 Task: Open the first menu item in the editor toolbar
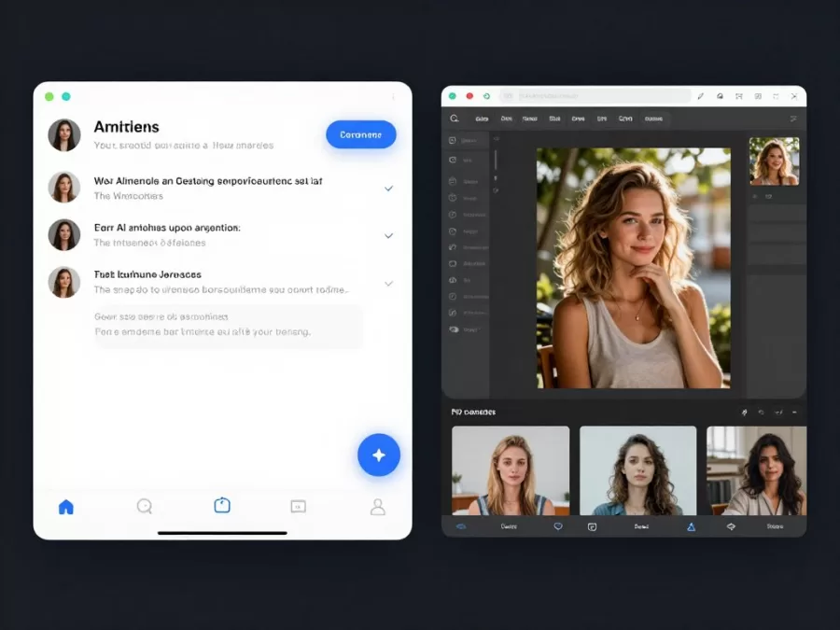482,119
